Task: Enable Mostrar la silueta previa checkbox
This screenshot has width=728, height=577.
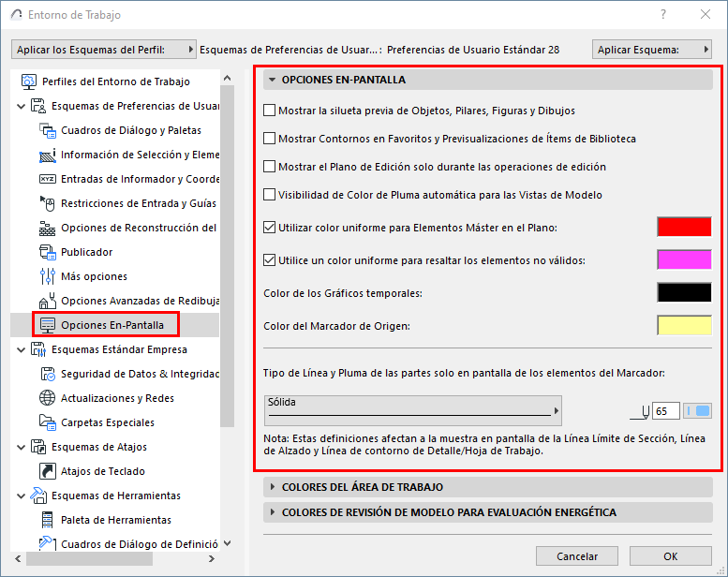Action: [269, 111]
